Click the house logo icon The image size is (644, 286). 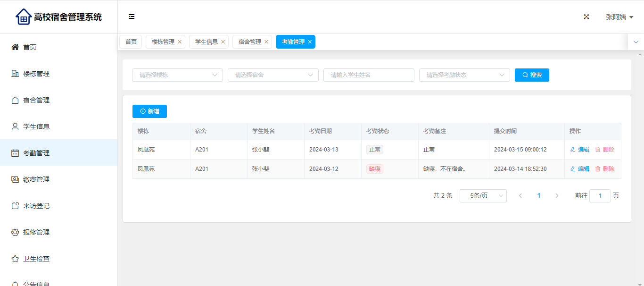(23, 17)
